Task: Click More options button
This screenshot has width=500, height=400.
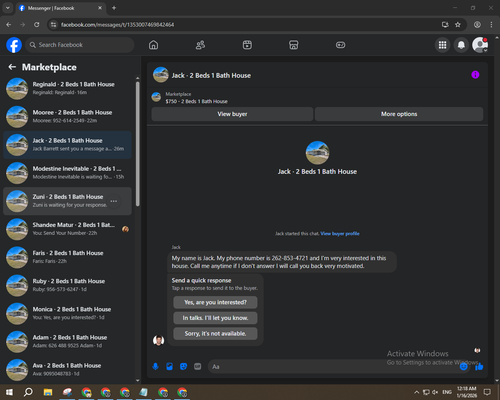Action: click(x=399, y=114)
